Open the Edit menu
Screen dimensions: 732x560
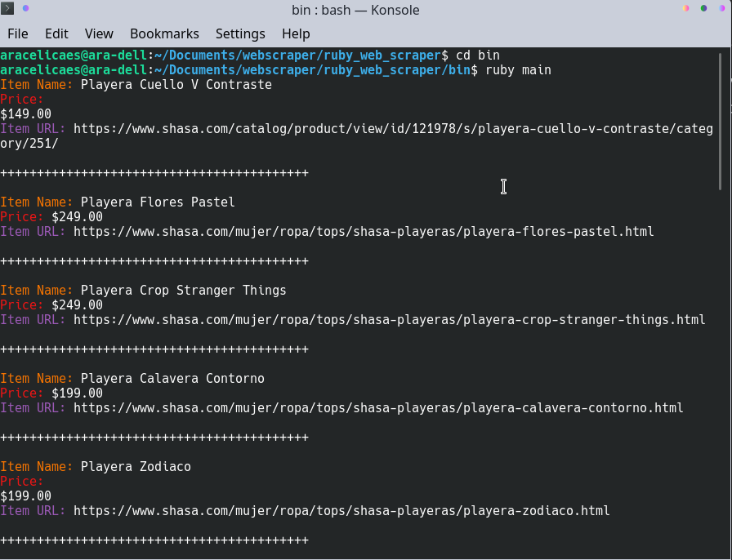tap(56, 33)
